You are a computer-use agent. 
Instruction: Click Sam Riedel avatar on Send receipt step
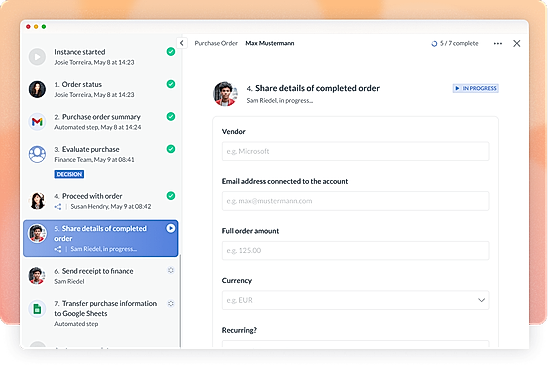pyautogui.click(x=37, y=276)
